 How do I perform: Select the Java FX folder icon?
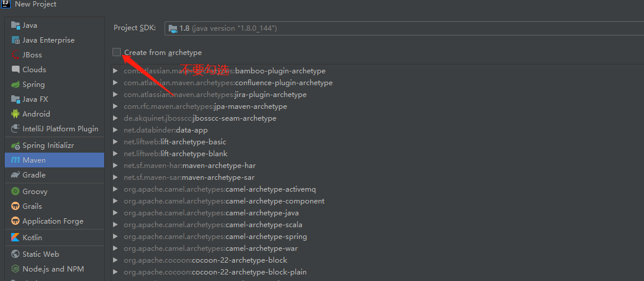pos(15,99)
